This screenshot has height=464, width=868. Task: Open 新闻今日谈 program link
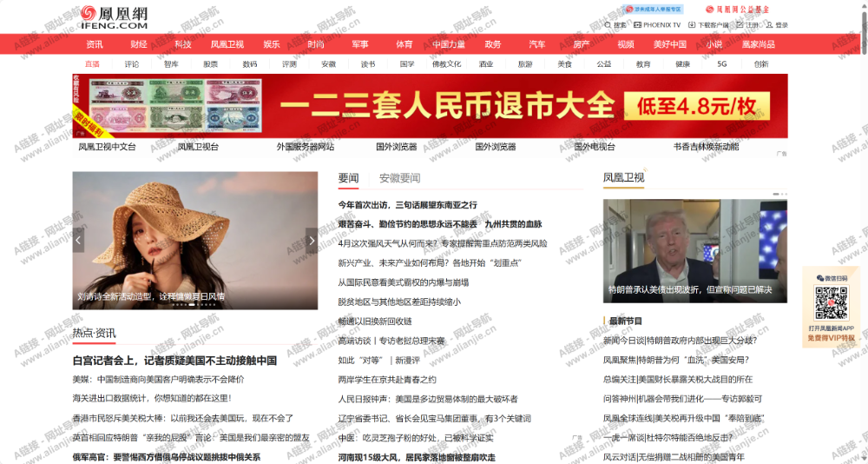point(680,341)
